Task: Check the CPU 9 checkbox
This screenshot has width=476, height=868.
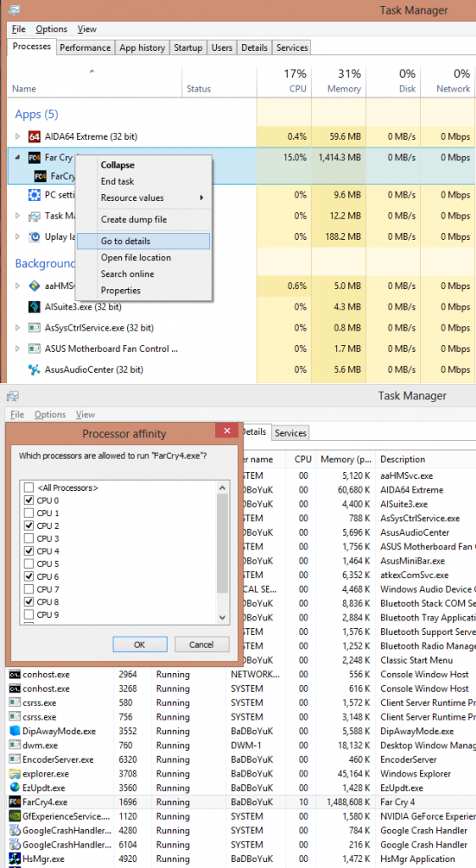Action: click(29, 615)
